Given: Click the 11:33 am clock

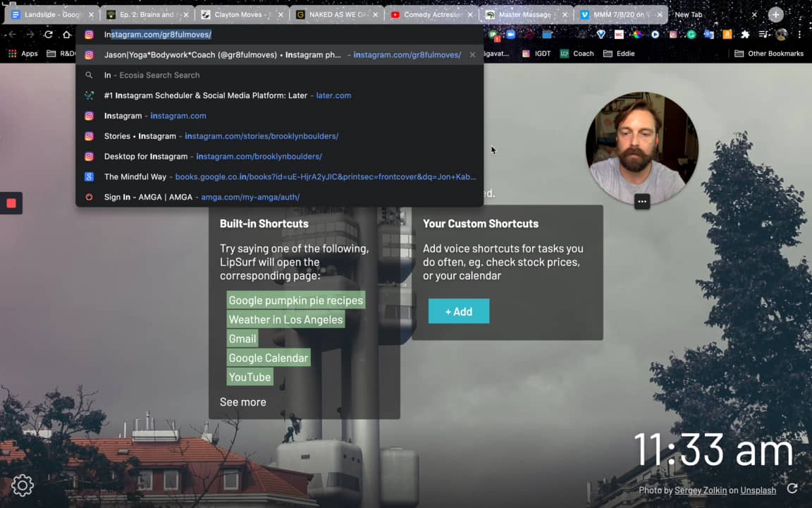Looking at the screenshot, I should coord(713,450).
